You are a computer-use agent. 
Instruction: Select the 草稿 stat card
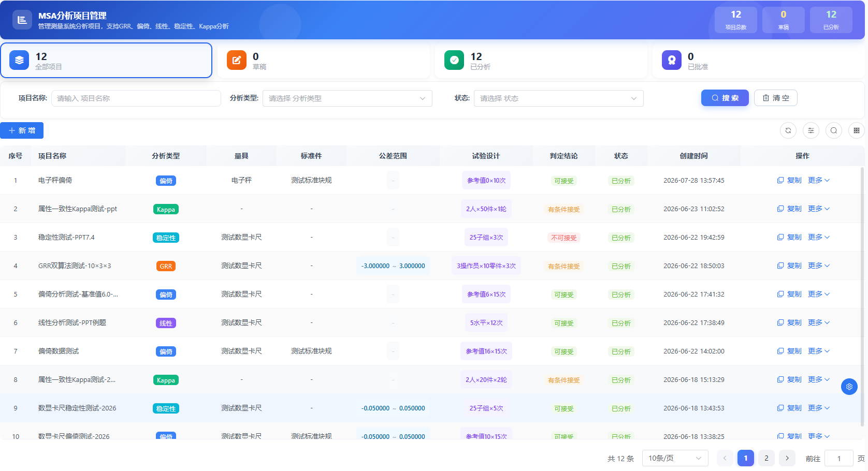[324, 60]
